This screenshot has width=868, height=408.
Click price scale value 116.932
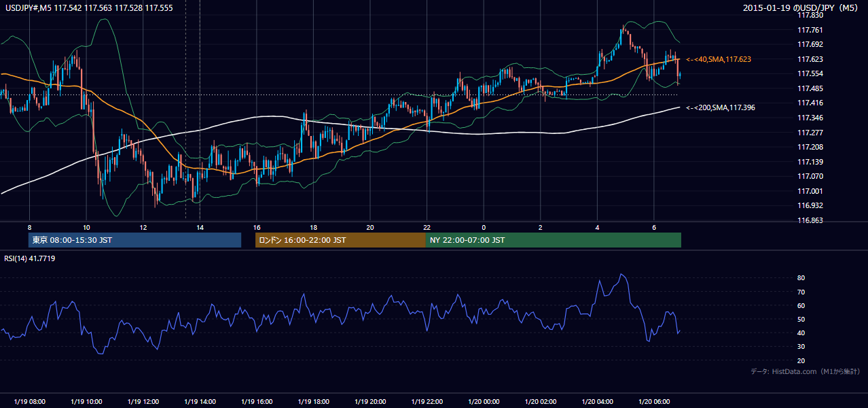(810, 205)
